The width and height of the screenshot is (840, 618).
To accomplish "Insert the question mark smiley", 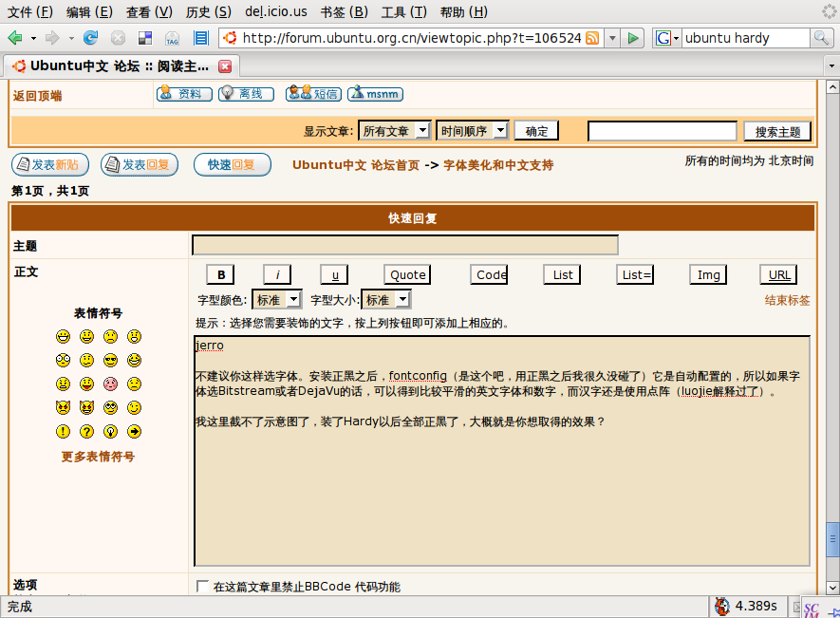I will click(86, 432).
